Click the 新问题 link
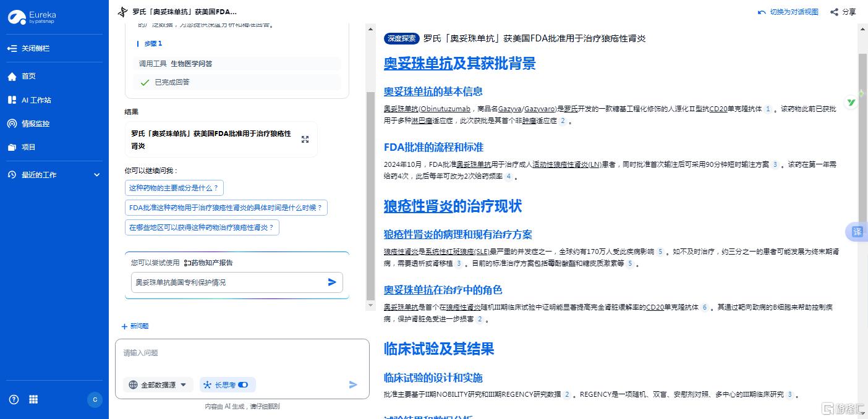The image size is (868, 419). point(135,326)
